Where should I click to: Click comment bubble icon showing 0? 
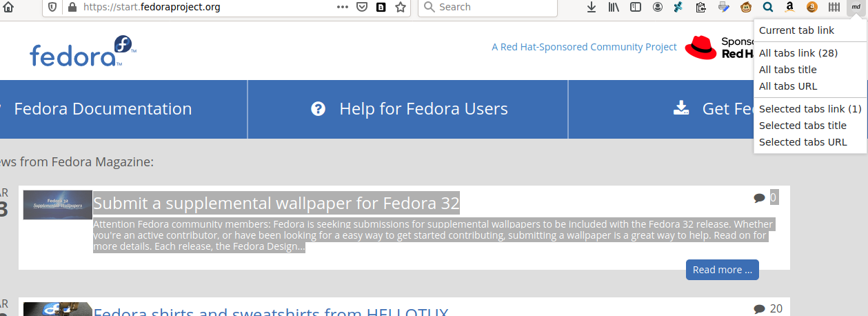coord(760,198)
